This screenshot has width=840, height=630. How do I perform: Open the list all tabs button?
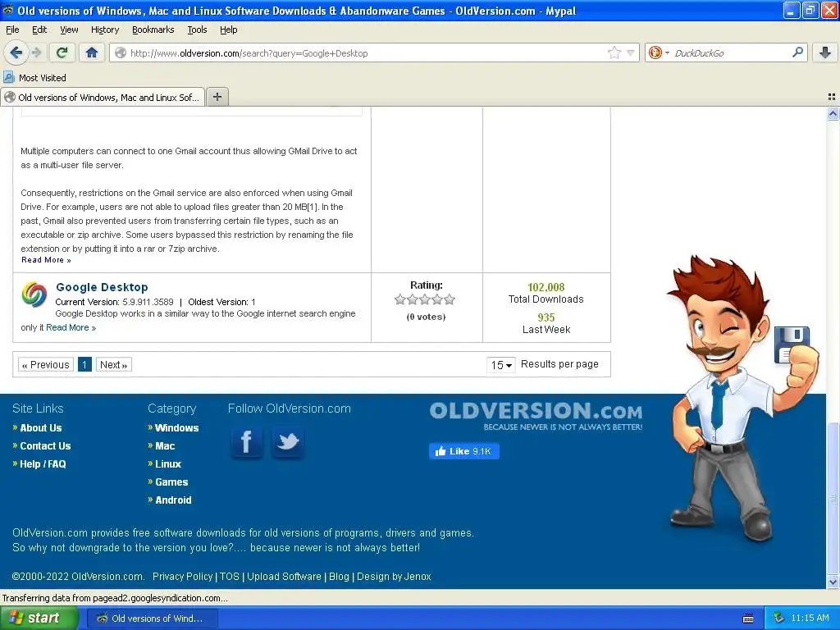point(832,97)
